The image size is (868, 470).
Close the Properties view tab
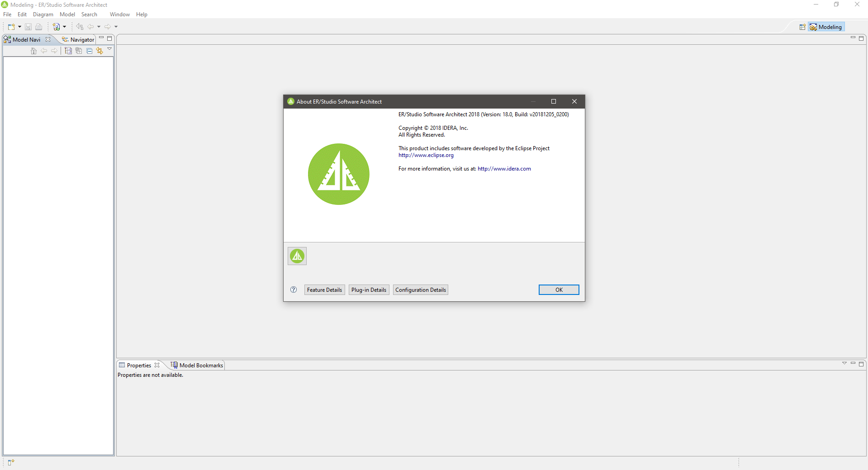point(157,365)
